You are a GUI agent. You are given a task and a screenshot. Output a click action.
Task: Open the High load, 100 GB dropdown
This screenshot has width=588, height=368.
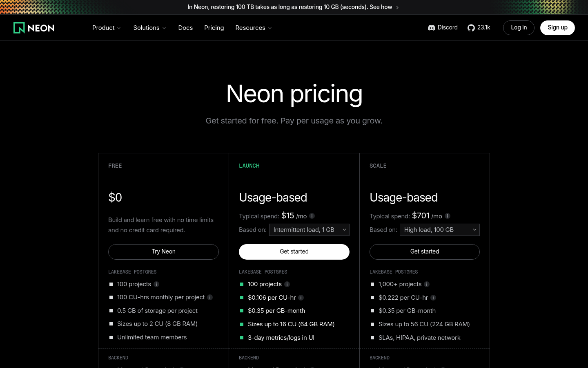tap(440, 230)
